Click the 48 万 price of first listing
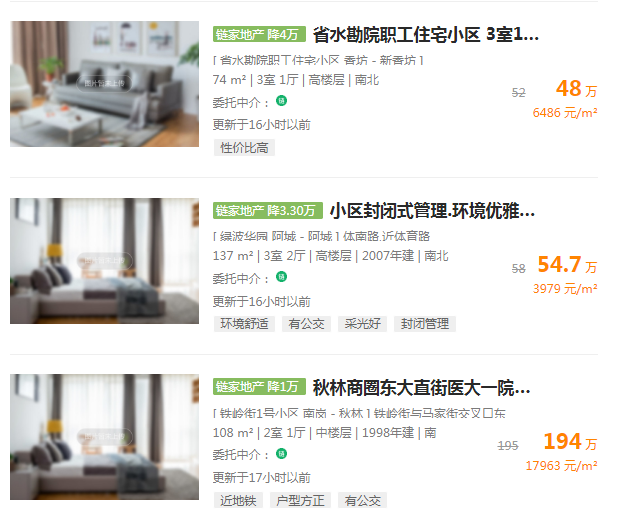Viewport: 634px width, 526px height. coord(576,89)
